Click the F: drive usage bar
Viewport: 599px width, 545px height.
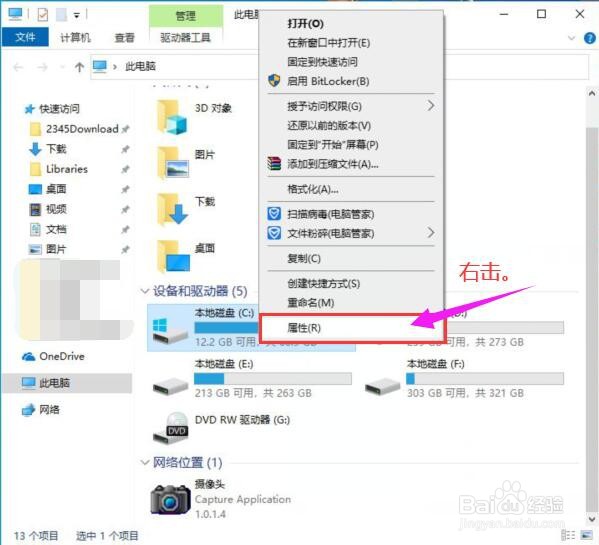pos(485,378)
